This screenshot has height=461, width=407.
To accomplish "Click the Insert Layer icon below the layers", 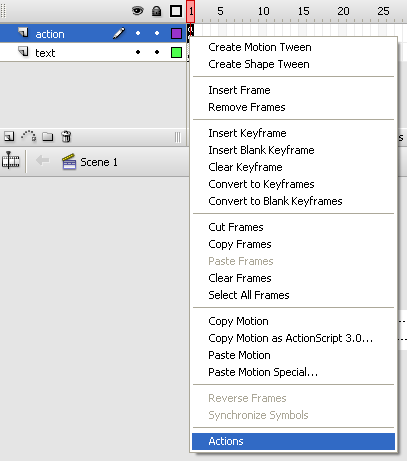I will (x=9, y=136).
